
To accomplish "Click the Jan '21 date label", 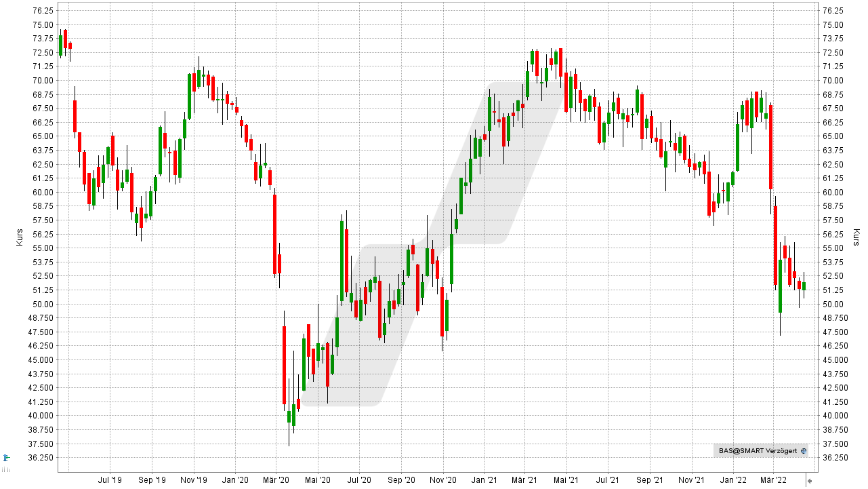I will point(484,480).
